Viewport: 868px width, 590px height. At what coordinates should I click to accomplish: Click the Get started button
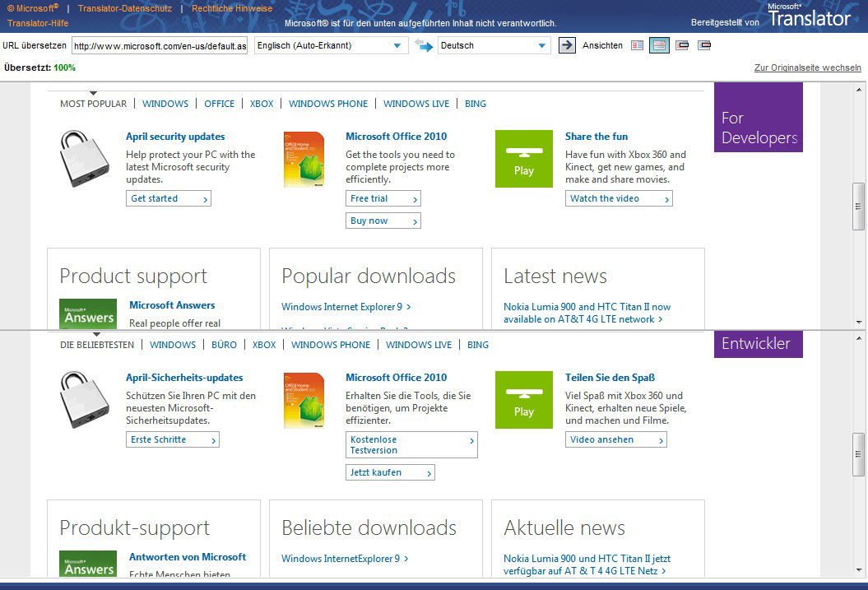(x=169, y=198)
